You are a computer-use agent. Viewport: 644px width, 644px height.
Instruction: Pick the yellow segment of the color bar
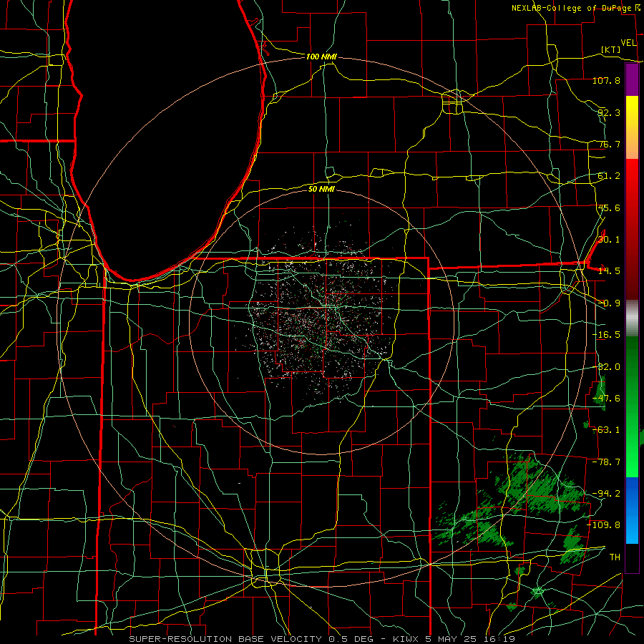[632, 127]
